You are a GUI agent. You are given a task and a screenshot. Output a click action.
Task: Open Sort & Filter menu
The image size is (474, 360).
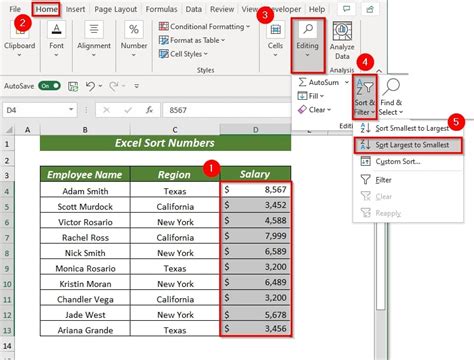pyautogui.click(x=365, y=97)
